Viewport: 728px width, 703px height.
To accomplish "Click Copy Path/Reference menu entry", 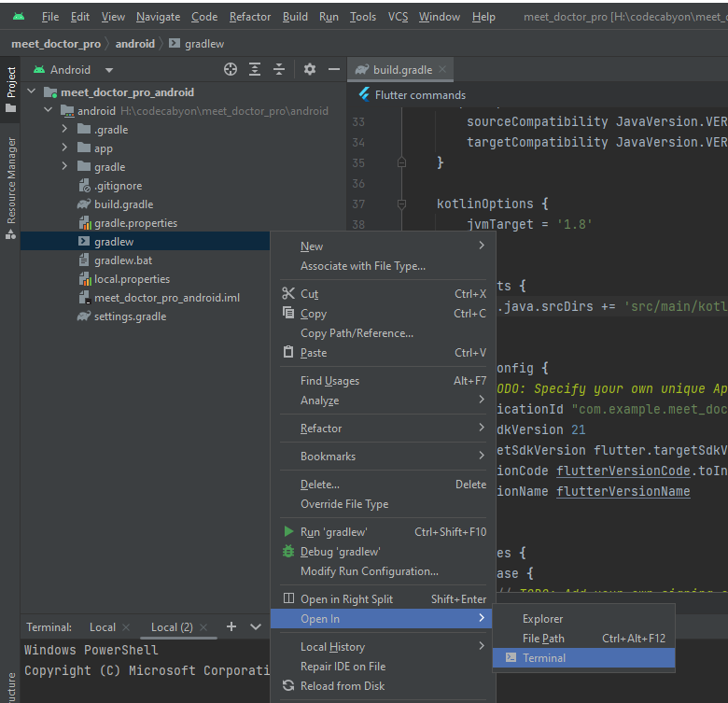I will [384, 333].
